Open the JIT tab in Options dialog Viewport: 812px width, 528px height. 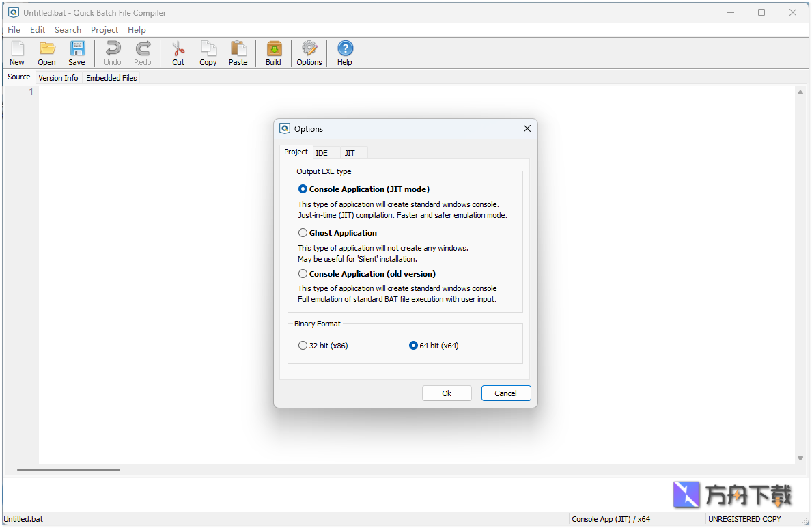pos(350,152)
